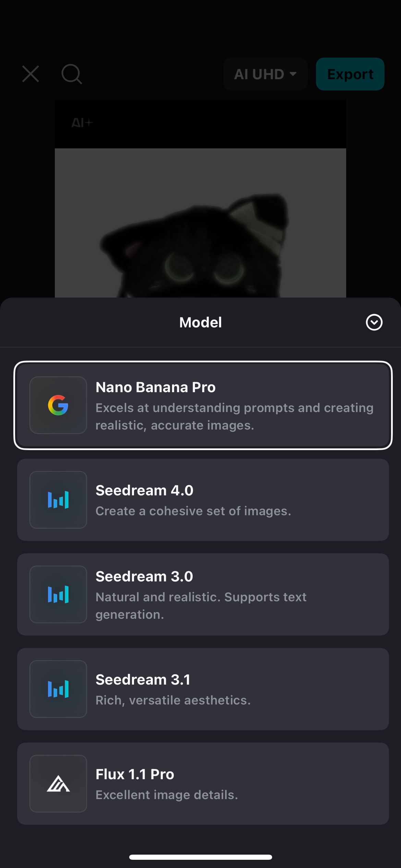Tap the Export button

350,74
